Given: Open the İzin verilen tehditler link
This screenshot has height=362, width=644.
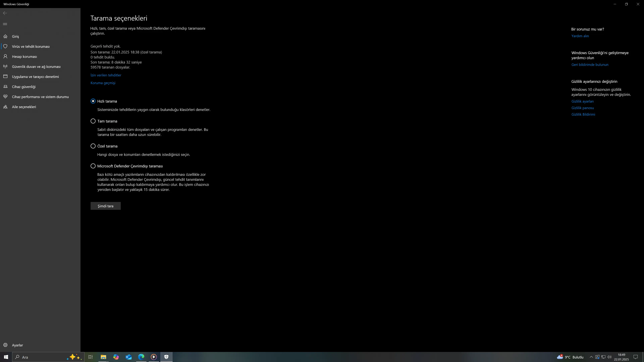Looking at the screenshot, I should pos(106,75).
